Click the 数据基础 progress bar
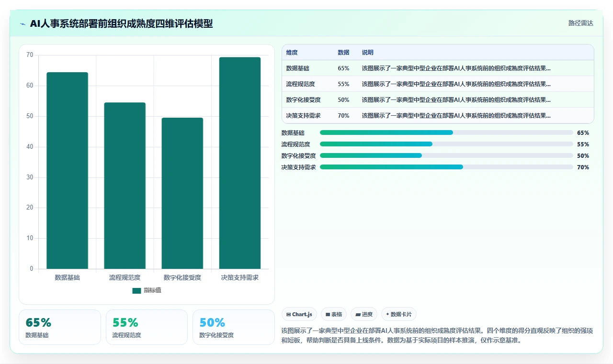Viewport: 613px width, 364px height. tap(446, 132)
